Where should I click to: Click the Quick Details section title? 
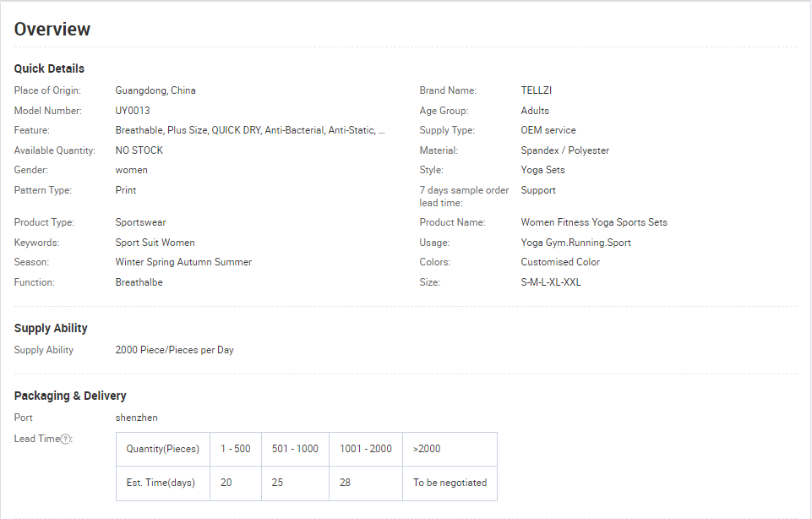click(x=49, y=68)
